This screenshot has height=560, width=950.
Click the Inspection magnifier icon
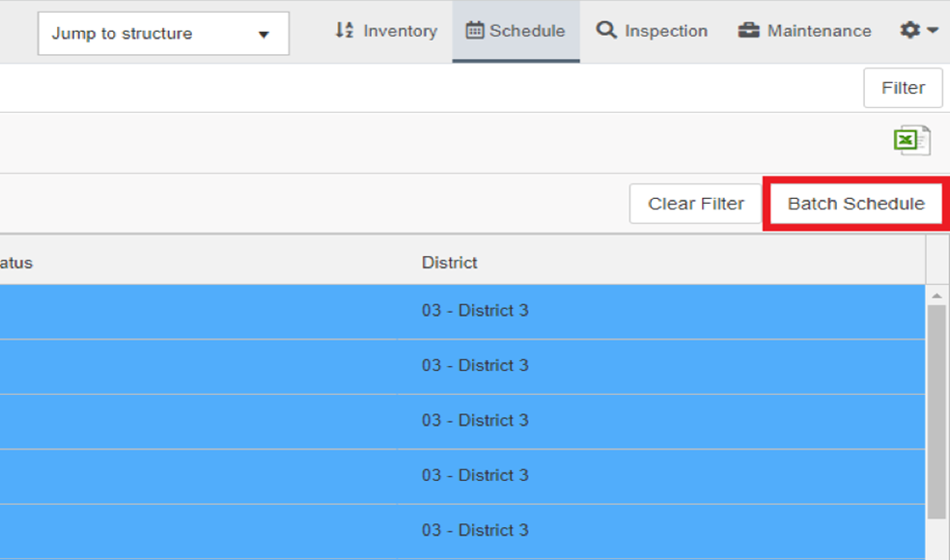(x=606, y=30)
